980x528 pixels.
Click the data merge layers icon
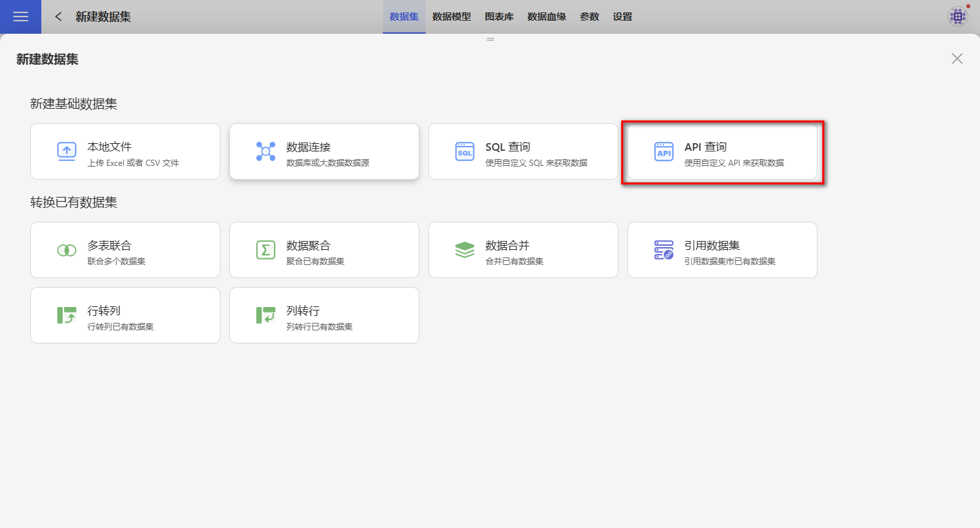(465, 250)
